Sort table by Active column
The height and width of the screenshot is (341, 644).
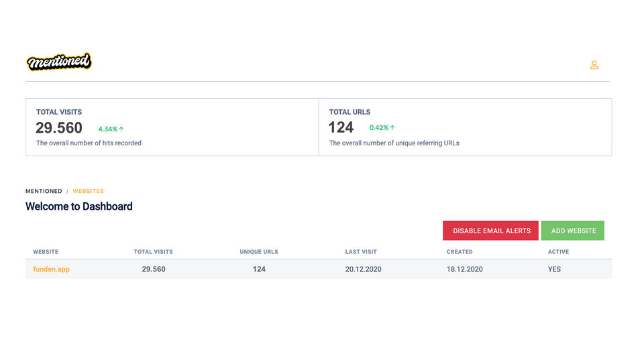[x=558, y=252]
